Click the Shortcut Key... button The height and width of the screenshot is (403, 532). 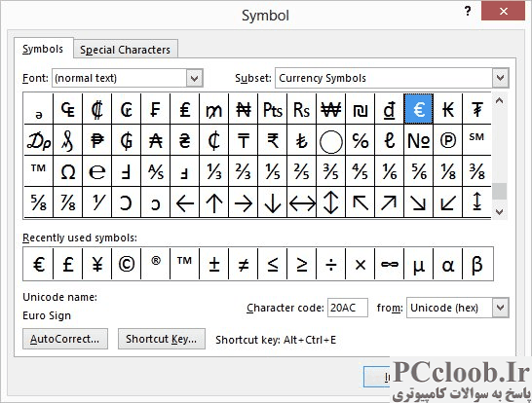click(162, 339)
